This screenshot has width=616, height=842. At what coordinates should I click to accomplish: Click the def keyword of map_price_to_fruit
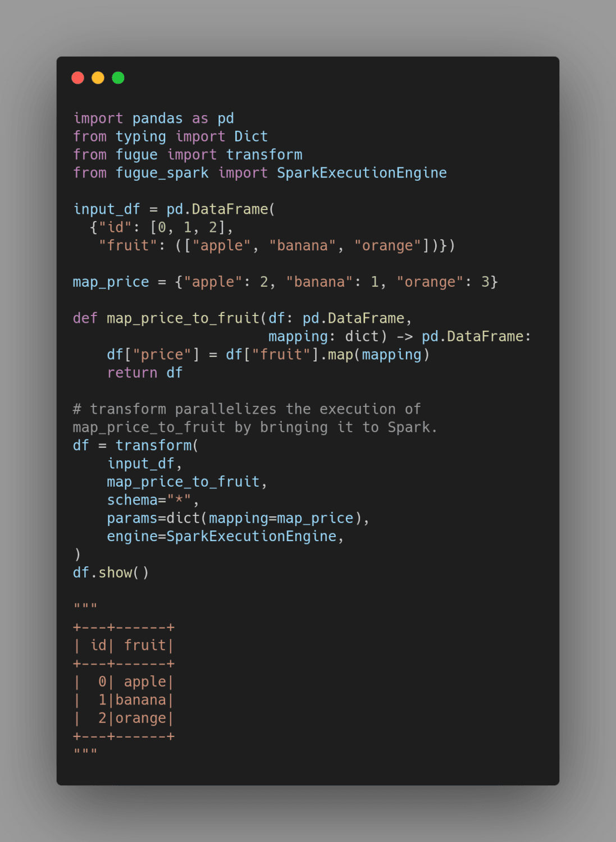pos(85,318)
